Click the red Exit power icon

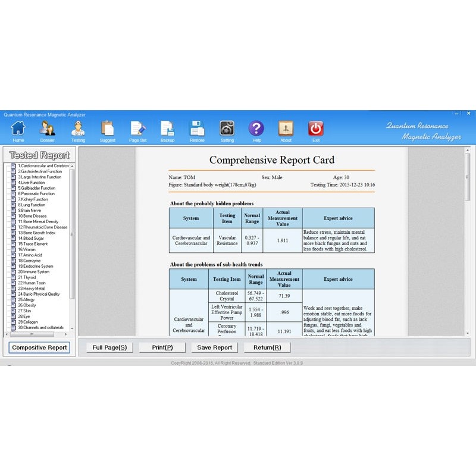[x=316, y=129]
